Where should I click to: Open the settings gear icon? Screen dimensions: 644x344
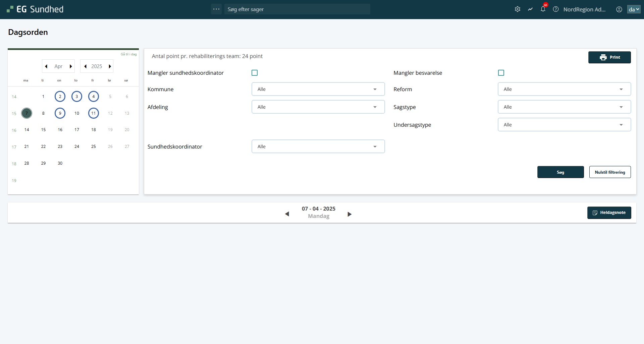click(x=518, y=9)
